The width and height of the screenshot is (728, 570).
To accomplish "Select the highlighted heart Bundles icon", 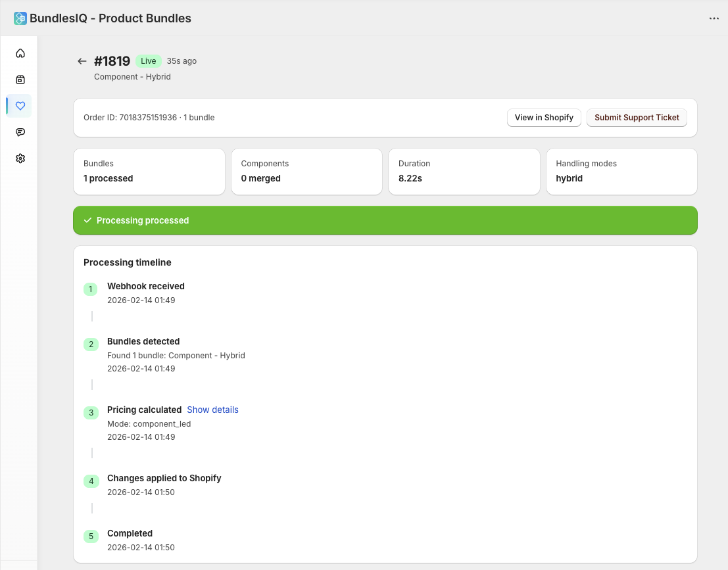I will pos(20,106).
